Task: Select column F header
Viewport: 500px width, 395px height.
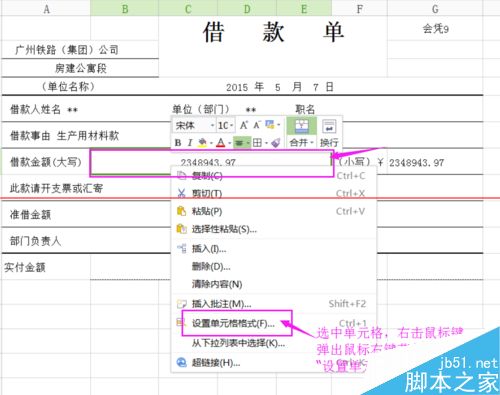Action: [359, 9]
